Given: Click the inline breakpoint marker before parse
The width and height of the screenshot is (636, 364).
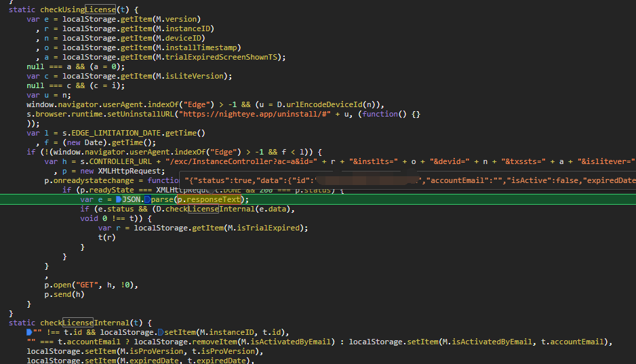Looking at the screenshot, I should pyautogui.click(x=147, y=200).
